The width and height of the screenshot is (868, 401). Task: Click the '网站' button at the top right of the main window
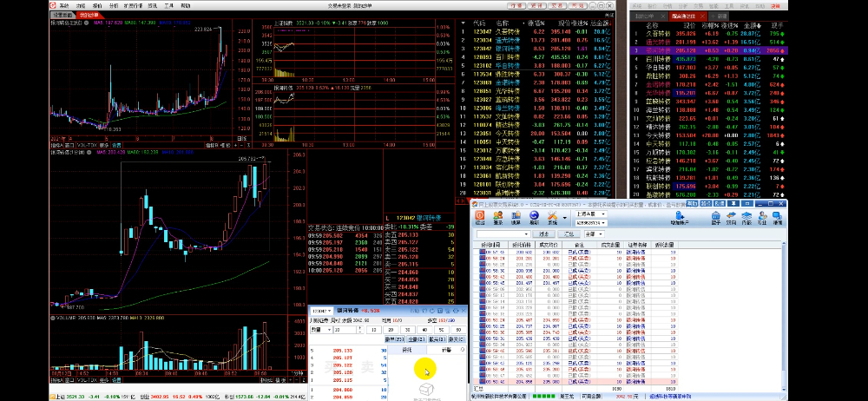577,5
